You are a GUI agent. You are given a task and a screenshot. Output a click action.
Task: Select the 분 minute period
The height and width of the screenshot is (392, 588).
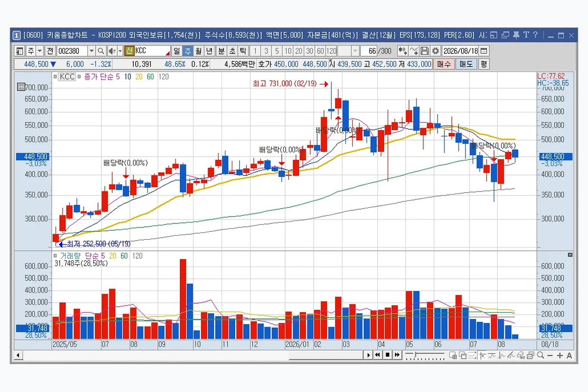pos(221,51)
